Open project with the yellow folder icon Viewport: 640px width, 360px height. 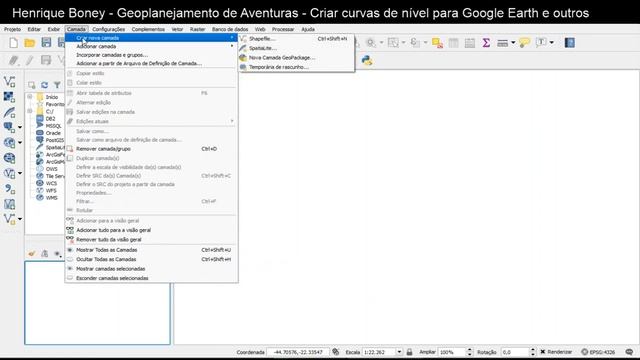pyautogui.click(x=29, y=43)
